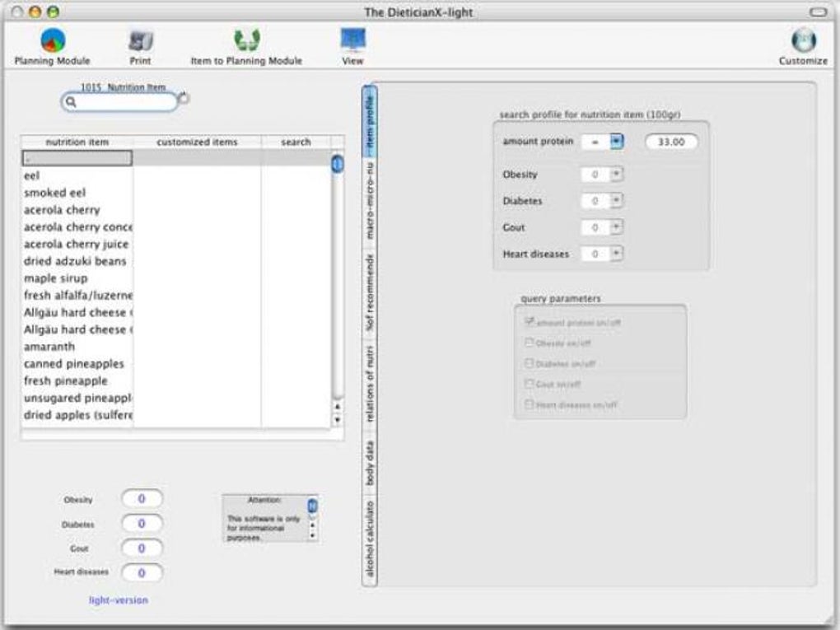
Task: Click the list scroll up arrow
Action: pos(338,407)
